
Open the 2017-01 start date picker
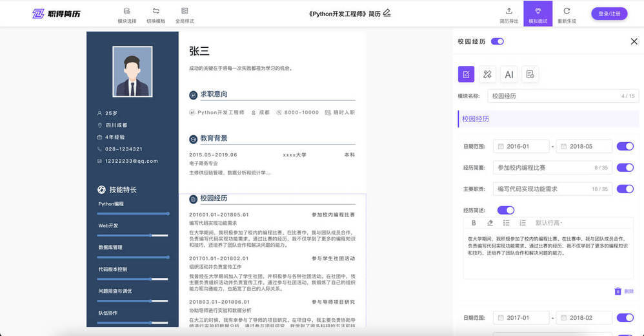click(x=521, y=317)
